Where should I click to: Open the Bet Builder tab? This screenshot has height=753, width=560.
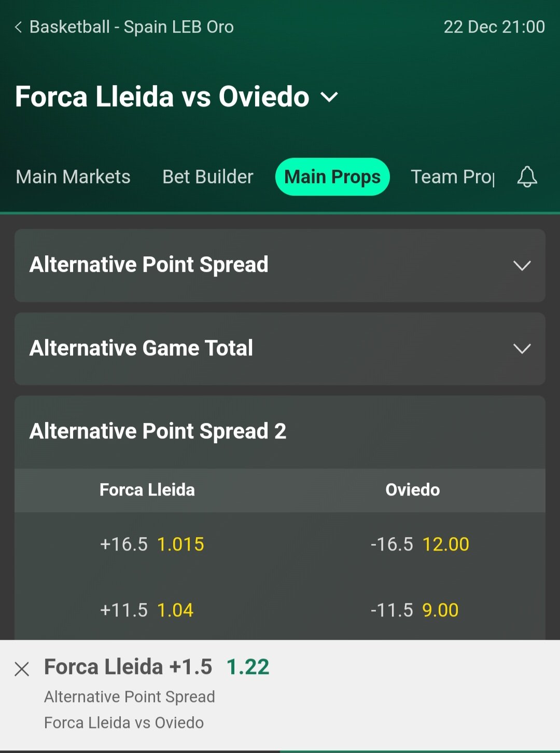[x=207, y=177]
